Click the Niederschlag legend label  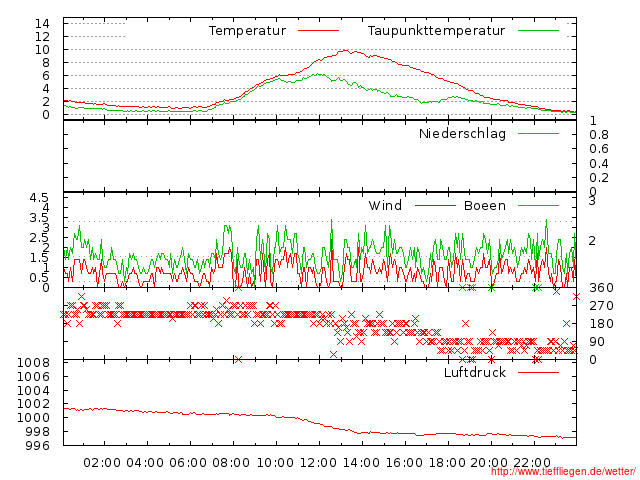462,133
